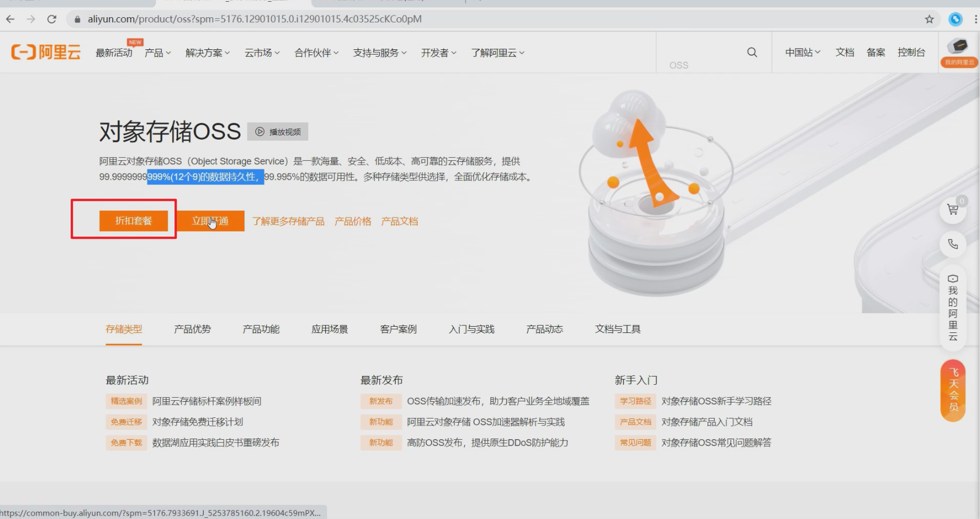The height and width of the screenshot is (519, 980).
Task: Switch to the 产品优势 tab
Action: pos(192,329)
